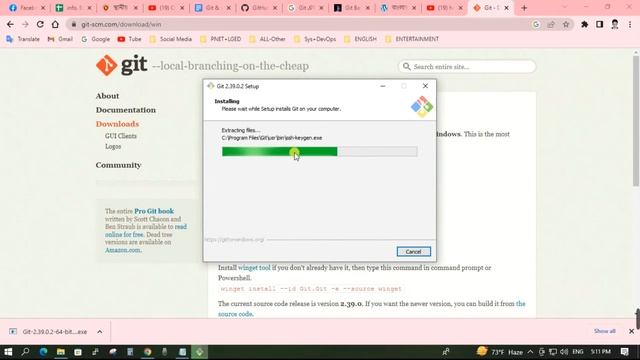This screenshot has width=640, height=360.
Task: Open the Windows Start menu
Action: [x=8, y=352]
